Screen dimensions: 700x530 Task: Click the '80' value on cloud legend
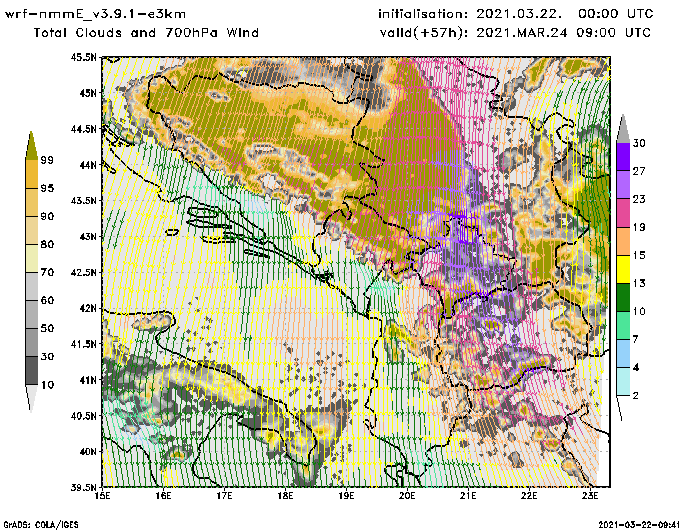pos(47,245)
